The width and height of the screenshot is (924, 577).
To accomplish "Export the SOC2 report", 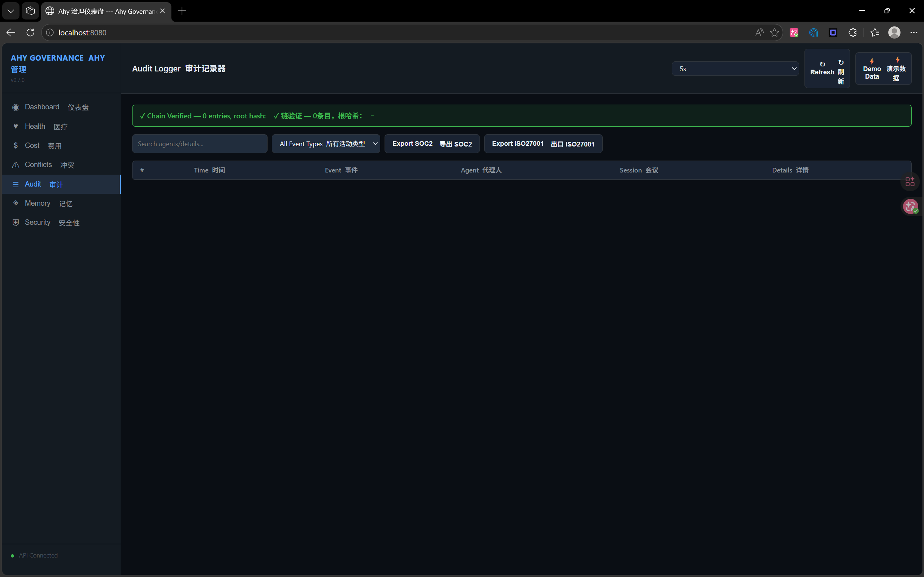I will [432, 144].
